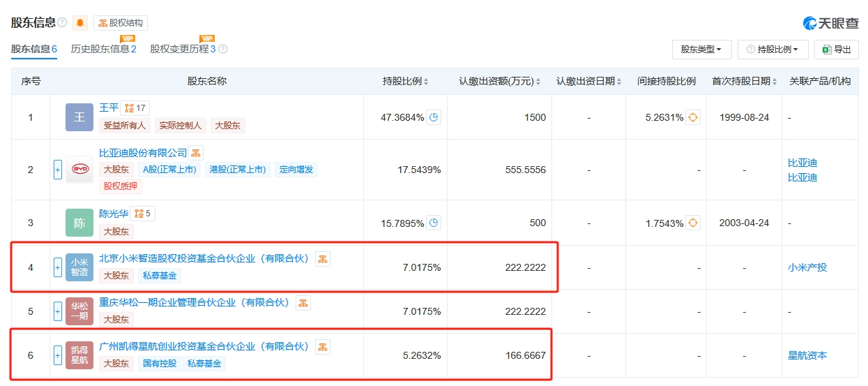Click indirect holding icon next to 5.2631%
The image size is (868, 386).
tap(693, 117)
